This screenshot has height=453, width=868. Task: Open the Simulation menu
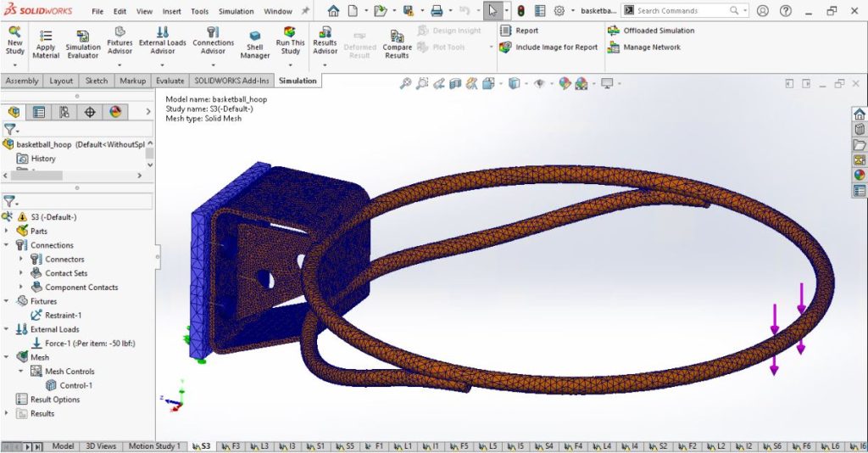tap(236, 12)
